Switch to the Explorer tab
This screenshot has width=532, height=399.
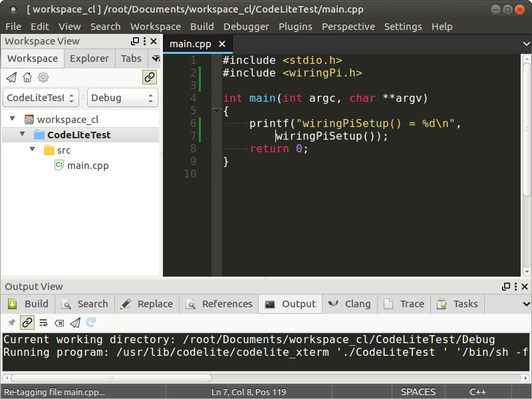pyautogui.click(x=89, y=59)
